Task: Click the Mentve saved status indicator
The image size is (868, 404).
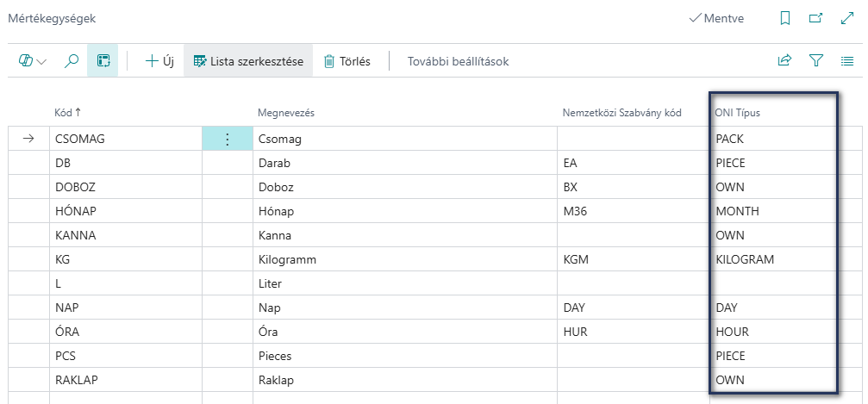Action: tap(715, 18)
